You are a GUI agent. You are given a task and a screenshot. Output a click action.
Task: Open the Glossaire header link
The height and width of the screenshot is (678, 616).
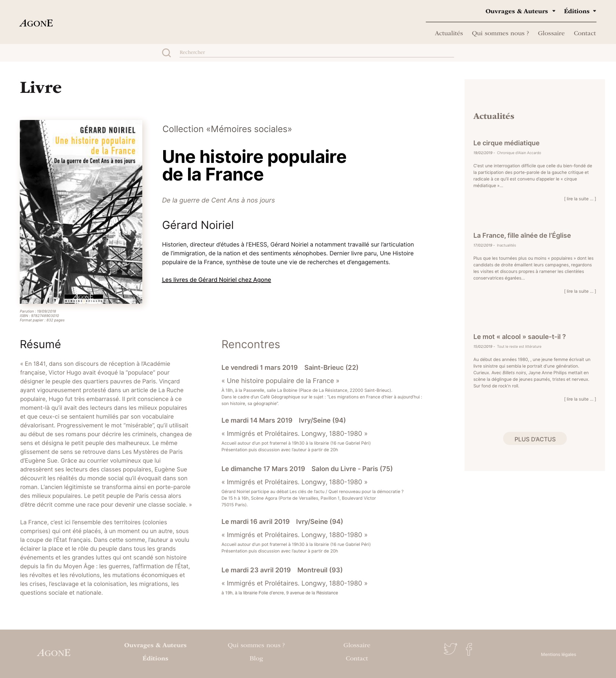[x=551, y=33]
